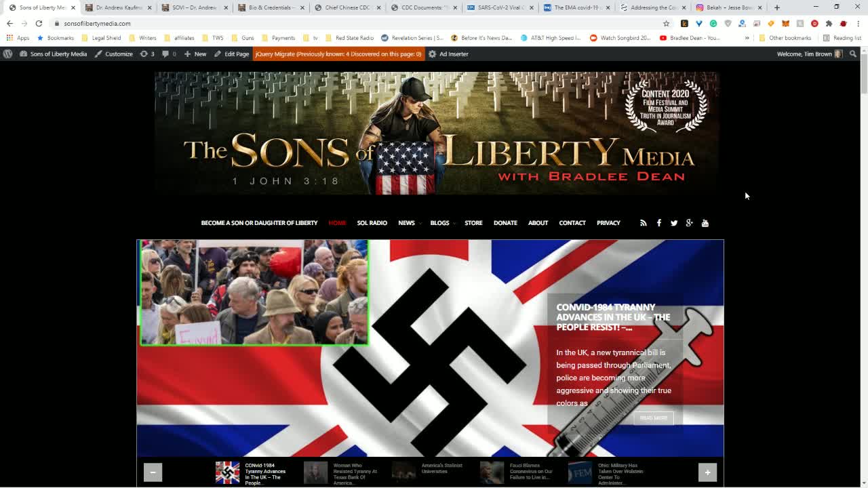The height and width of the screenshot is (488, 868).
Task: Open the Guns bookmark folder
Action: 243,38
